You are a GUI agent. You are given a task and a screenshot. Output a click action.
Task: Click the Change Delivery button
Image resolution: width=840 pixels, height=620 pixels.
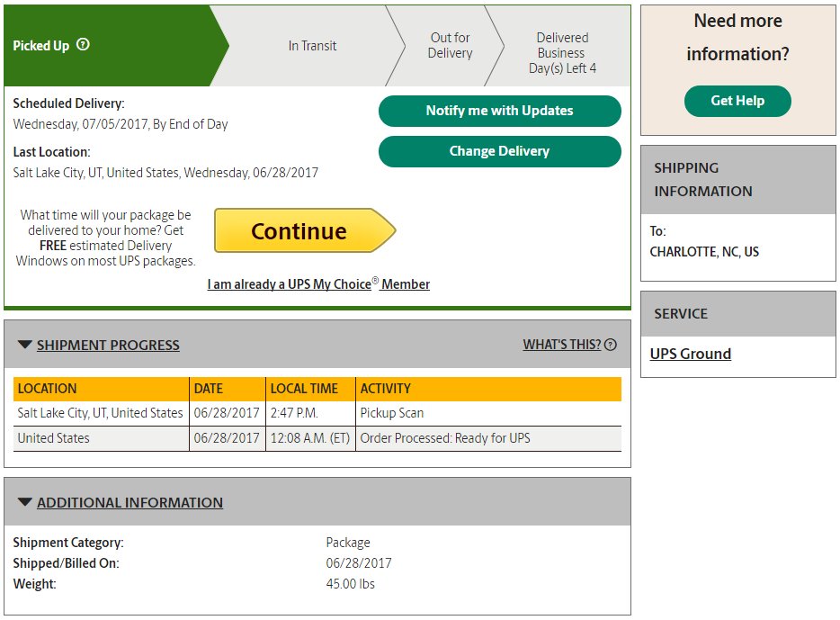499,152
